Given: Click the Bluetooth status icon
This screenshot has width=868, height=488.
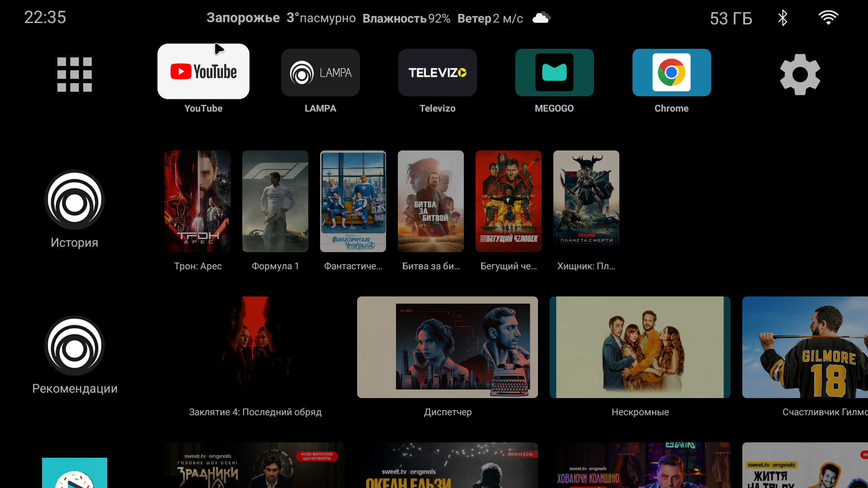Looking at the screenshot, I should pos(783,18).
